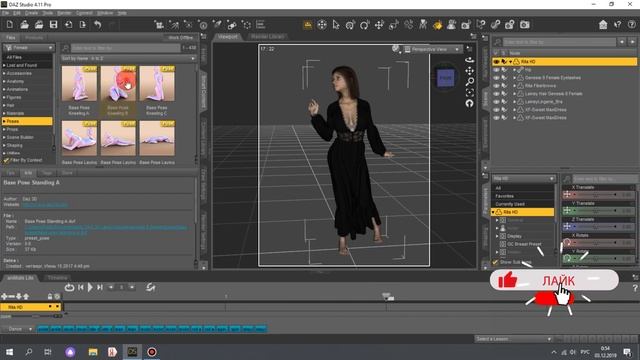Screen dimensions: 640x360
Task: Expand Genesis 8 Female Eyelashes node
Action: (x=515, y=78)
